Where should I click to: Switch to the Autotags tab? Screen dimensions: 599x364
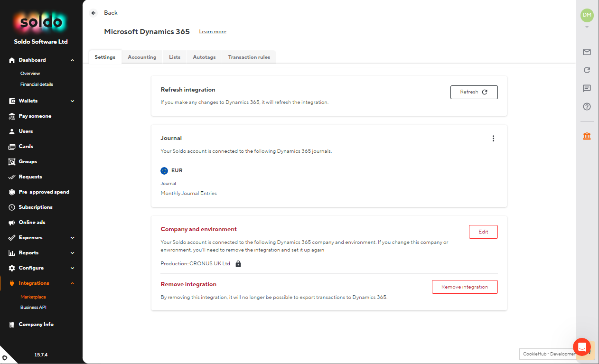tap(204, 57)
